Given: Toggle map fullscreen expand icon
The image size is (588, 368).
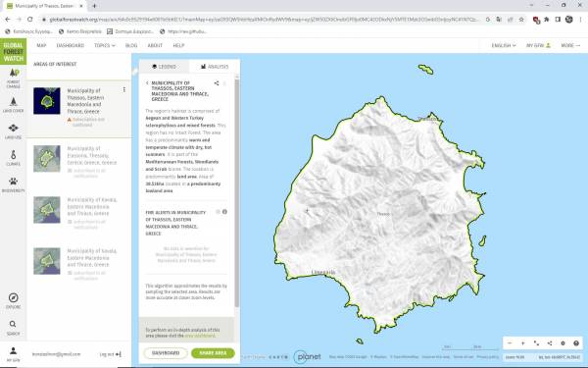Looking at the screenshot, I should (x=536, y=343).
